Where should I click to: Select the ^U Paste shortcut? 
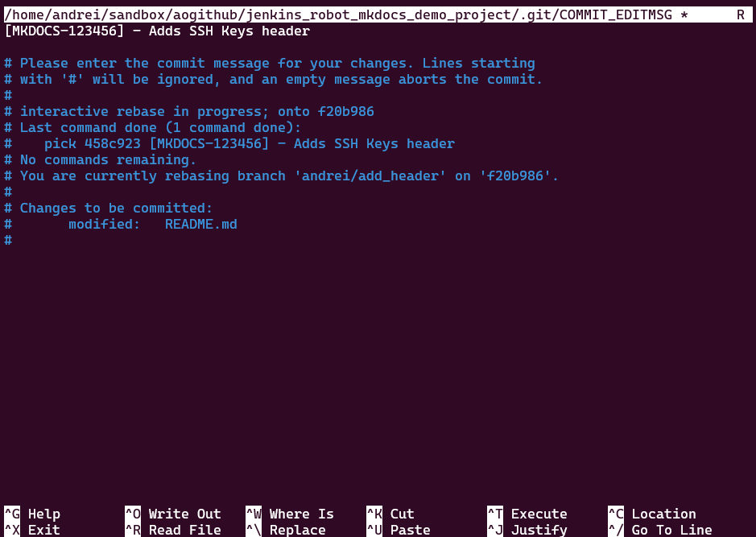click(399, 530)
